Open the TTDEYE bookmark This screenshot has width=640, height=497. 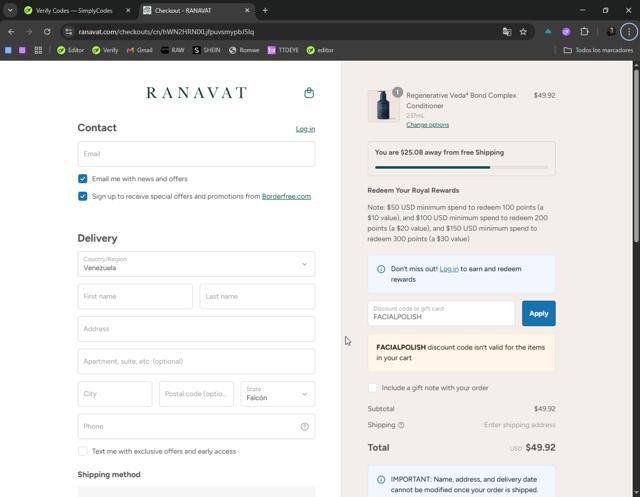coord(283,50)
